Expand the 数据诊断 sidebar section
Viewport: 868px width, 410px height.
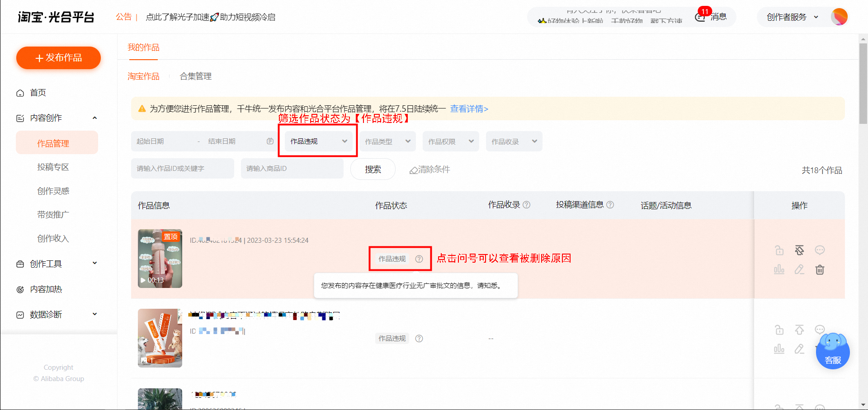(x=94, y=314)
